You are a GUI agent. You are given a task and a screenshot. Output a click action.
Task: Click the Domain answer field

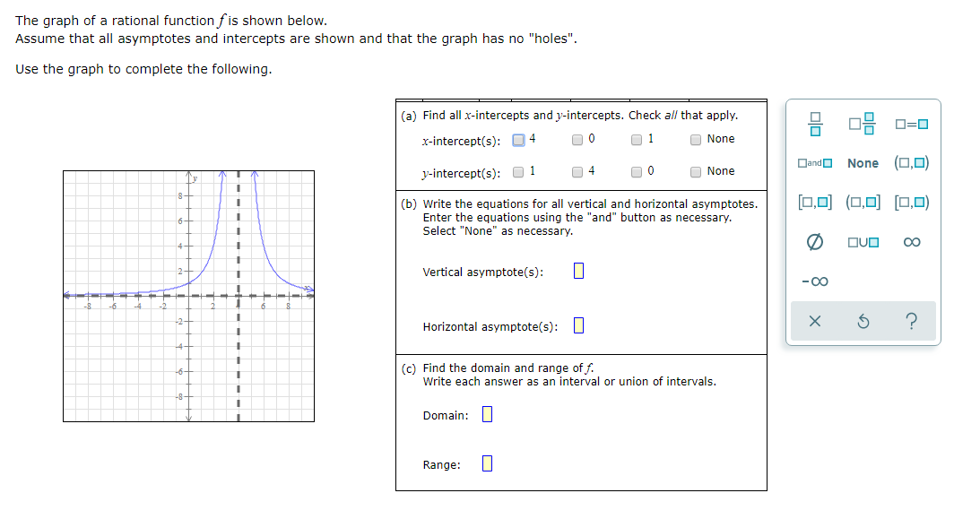[485, 414]
